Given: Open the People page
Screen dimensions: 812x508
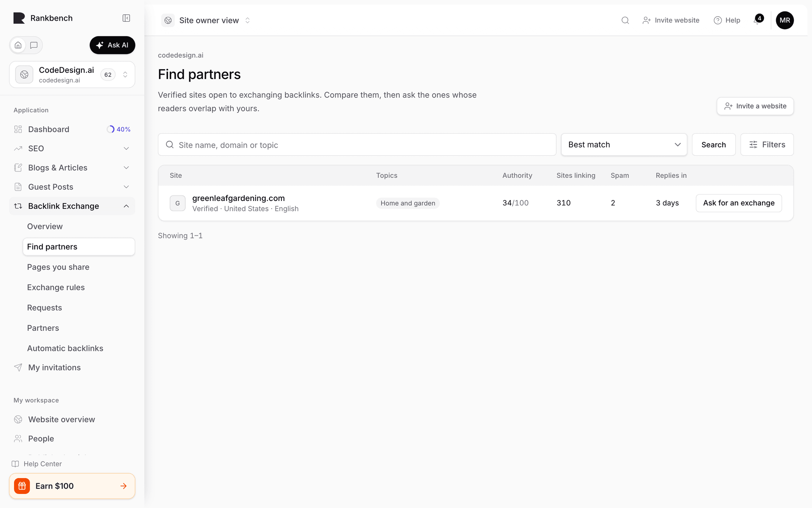Looking at the screenshot, I should (x=72, y=439).
